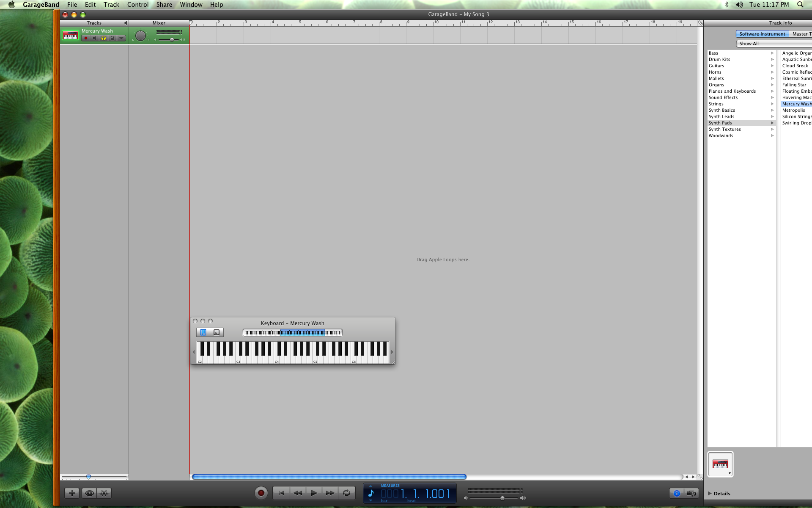Click the Mercury Wash keyboard instrument icon
The height and width of the screenshot is (508, 812).
pyautogui.click(x=70, y=36)
